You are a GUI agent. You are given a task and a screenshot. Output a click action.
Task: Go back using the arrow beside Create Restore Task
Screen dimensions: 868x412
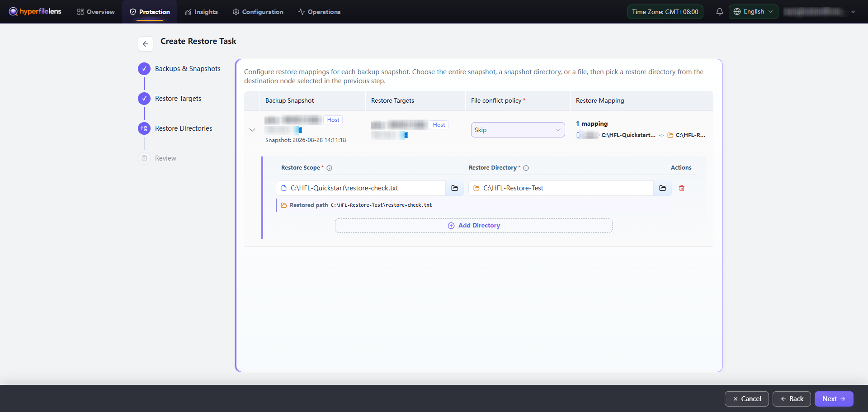coord(146,44)
